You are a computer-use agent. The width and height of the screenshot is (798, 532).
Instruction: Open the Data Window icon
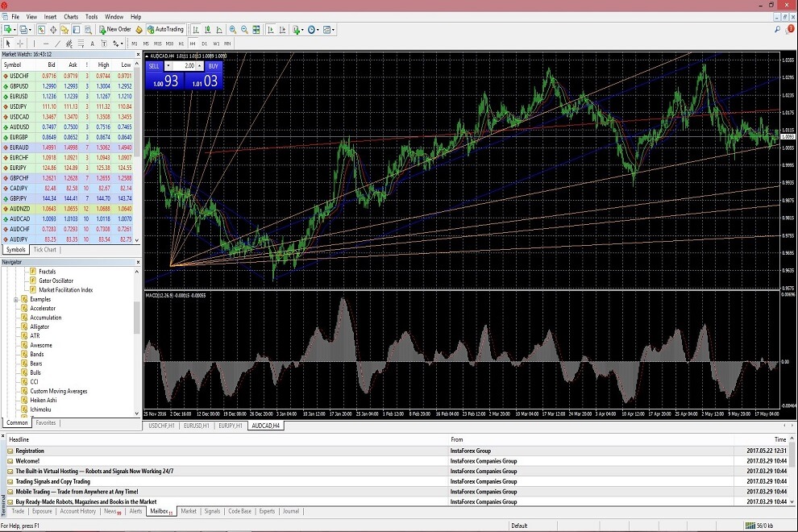(x=53, y=30)
